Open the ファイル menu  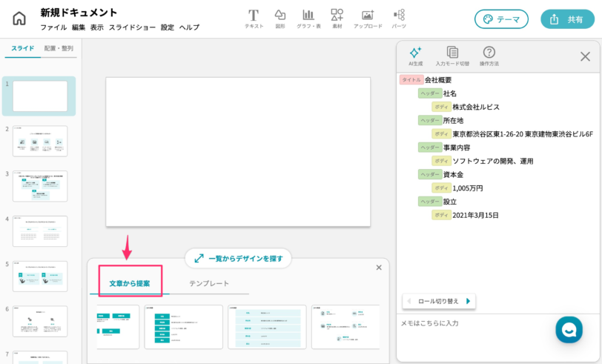tap(53, 27)
